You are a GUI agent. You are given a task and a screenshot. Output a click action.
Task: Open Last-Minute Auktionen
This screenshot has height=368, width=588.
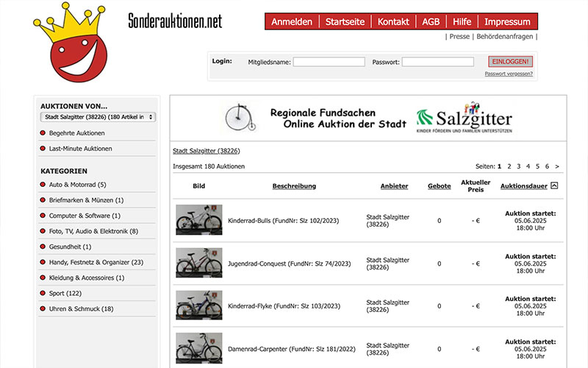point(81,149)
